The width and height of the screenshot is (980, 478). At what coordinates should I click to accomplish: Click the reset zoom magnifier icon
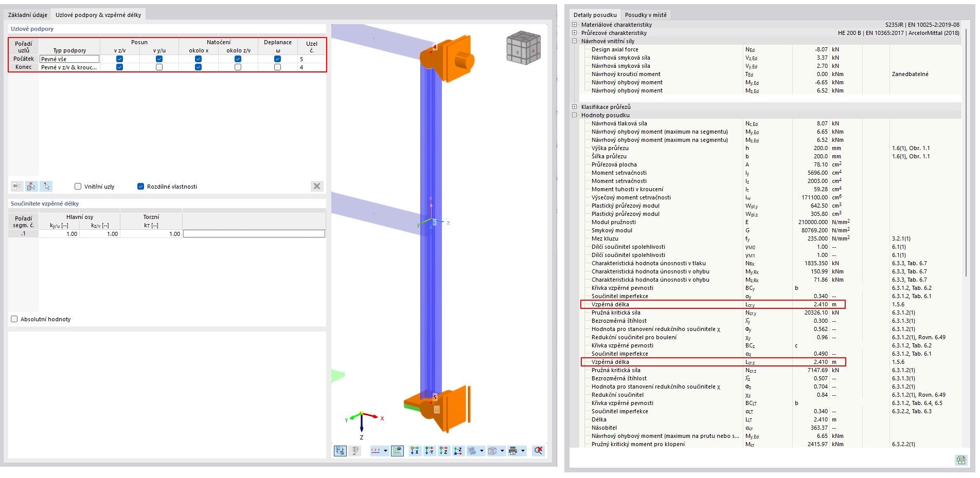[538, 451]
